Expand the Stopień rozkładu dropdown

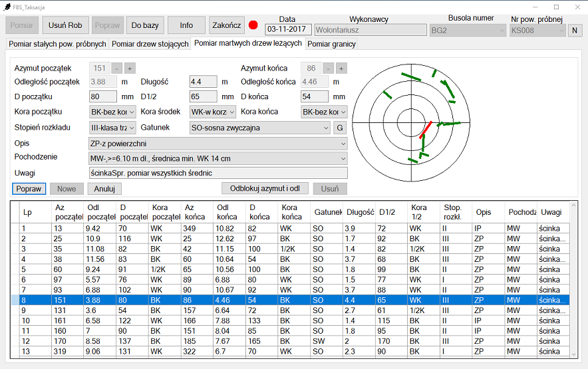coord(113,128)
